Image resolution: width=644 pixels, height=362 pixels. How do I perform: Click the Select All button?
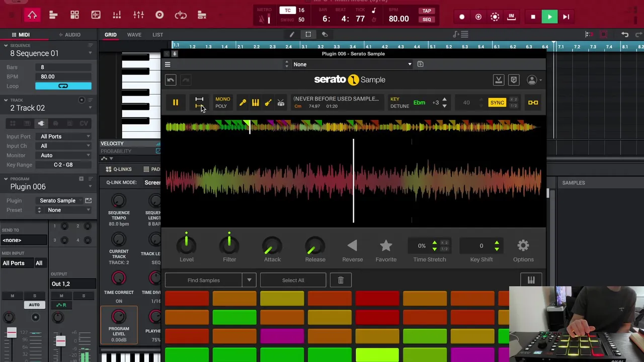[x=293, y=280]
